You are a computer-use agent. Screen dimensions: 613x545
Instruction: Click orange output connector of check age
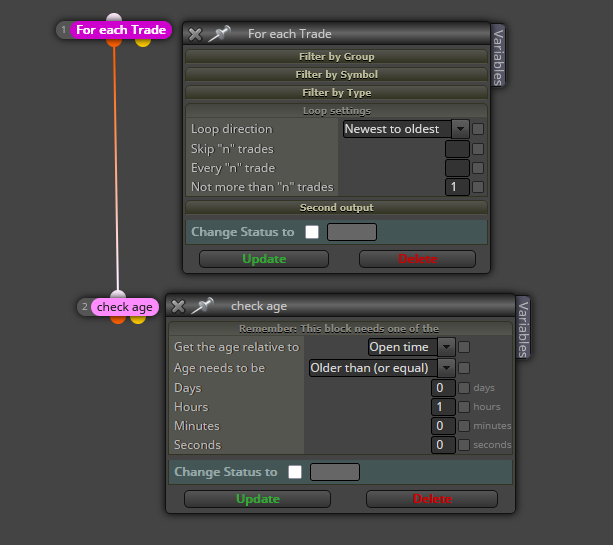(x=118, y=319)
